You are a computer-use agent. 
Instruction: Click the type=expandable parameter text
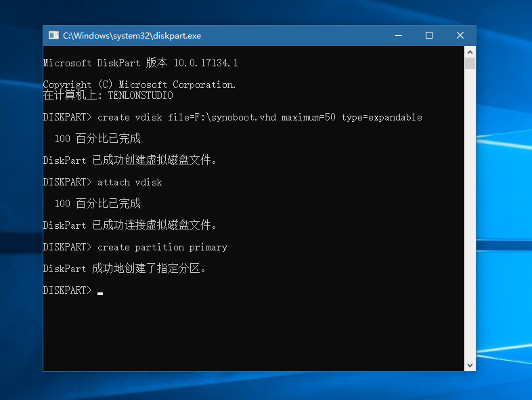point(381,117)
